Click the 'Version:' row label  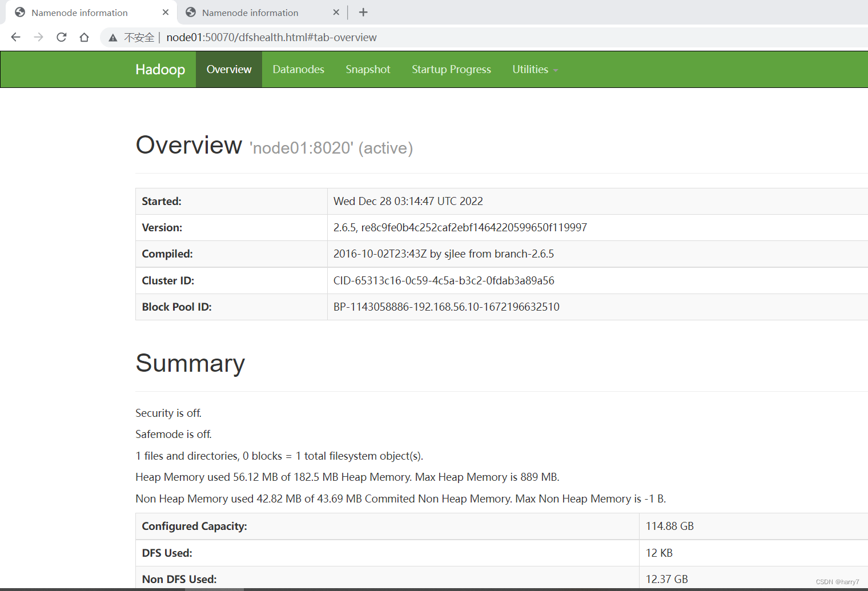pyautogui.click(x=162, y=227)
